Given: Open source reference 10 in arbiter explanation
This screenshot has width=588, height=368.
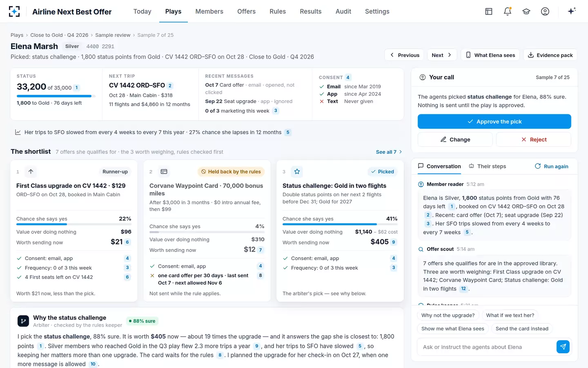Looking at the screenshot, I should coord(93,364).
